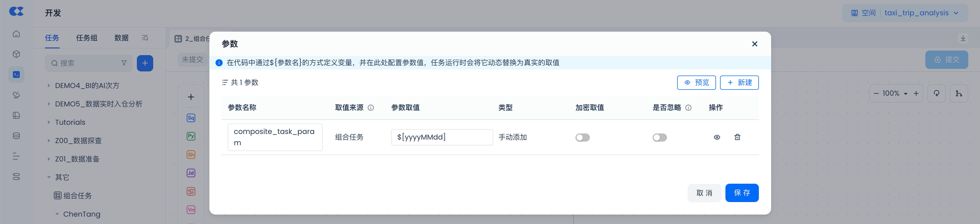The height and width of the screenshot is (224, 980).
Task: Select the Shell node icon
Action: pyautogui.click(x=191, y=154)
